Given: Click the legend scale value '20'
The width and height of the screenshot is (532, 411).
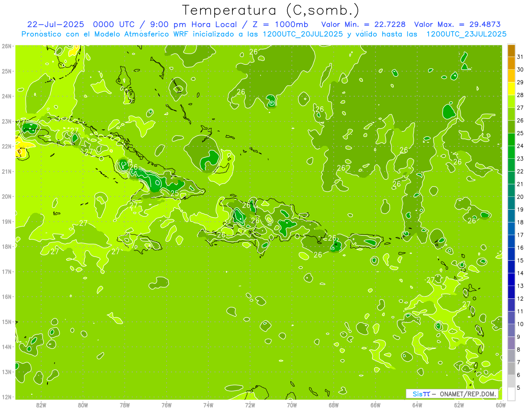Looking at the screenshot, I should pos(520,197).
